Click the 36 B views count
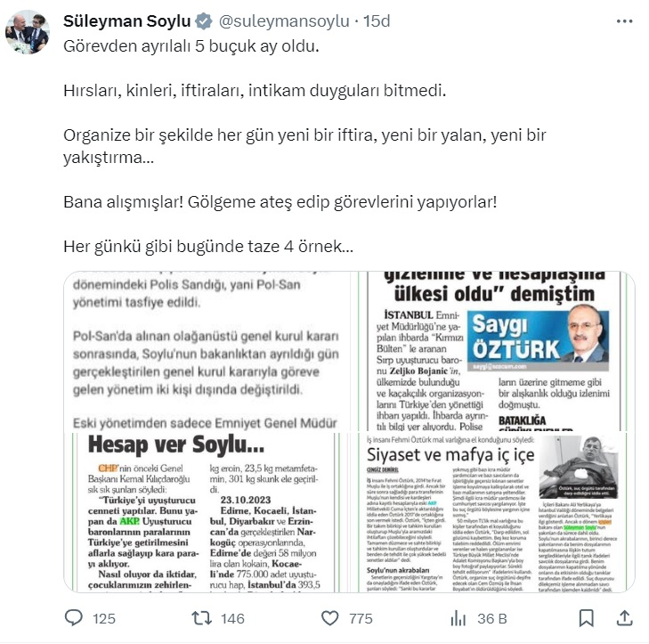 (x=491, y=619)
